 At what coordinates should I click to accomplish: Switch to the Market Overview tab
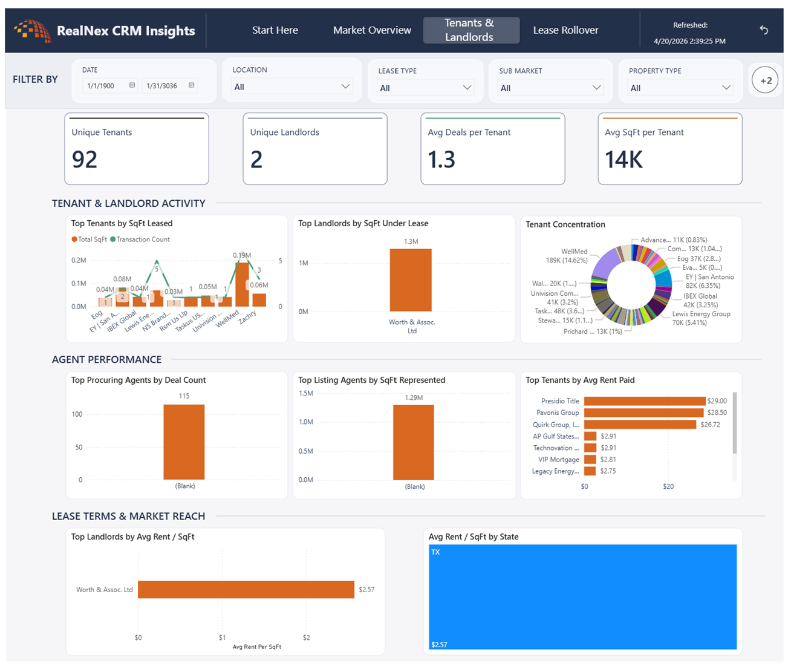coord(372,30)
